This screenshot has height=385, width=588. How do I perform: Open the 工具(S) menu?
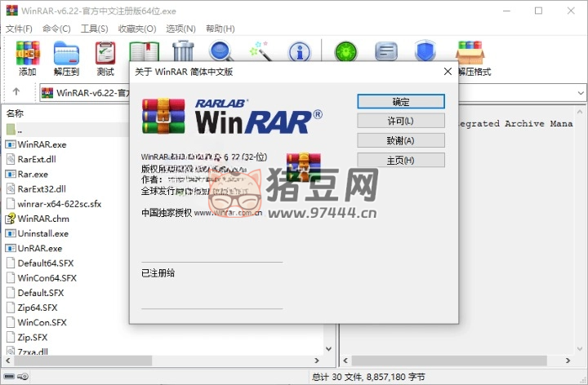tap(95, 29)
